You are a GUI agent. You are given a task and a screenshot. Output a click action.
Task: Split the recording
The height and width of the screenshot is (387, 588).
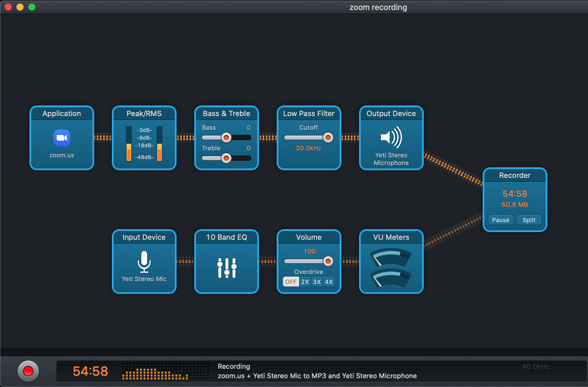click(x=529, y=220)
